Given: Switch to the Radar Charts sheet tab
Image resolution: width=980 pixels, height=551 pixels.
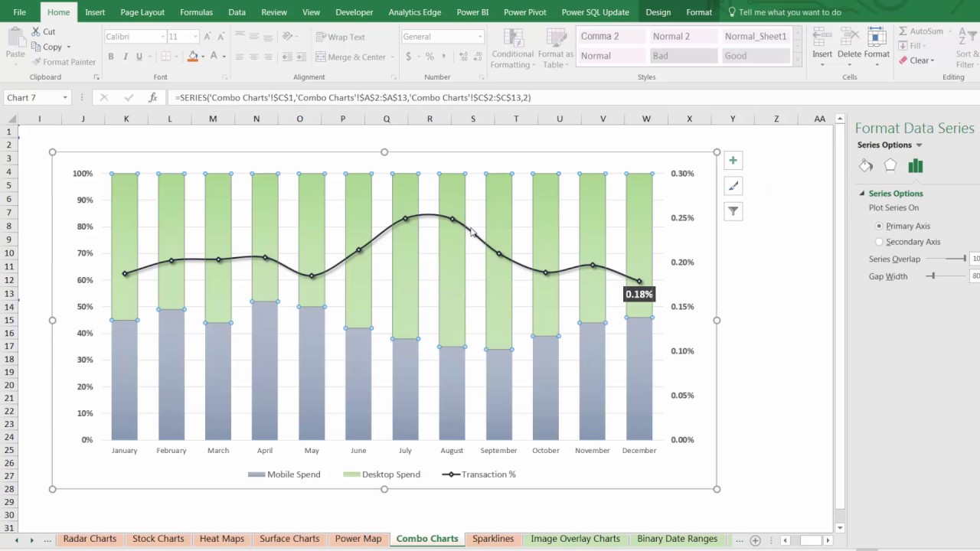Looking at the screenshot, I should point(90,539).
